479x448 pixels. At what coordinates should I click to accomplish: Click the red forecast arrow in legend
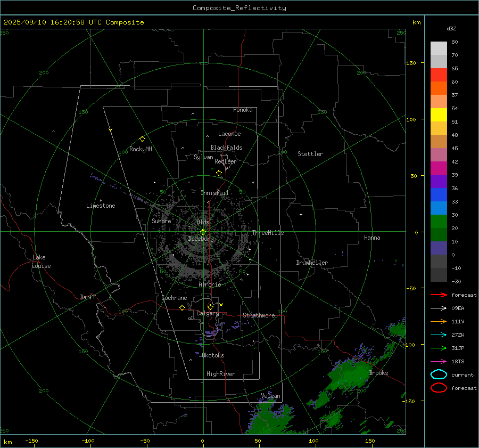pos(439,295)
